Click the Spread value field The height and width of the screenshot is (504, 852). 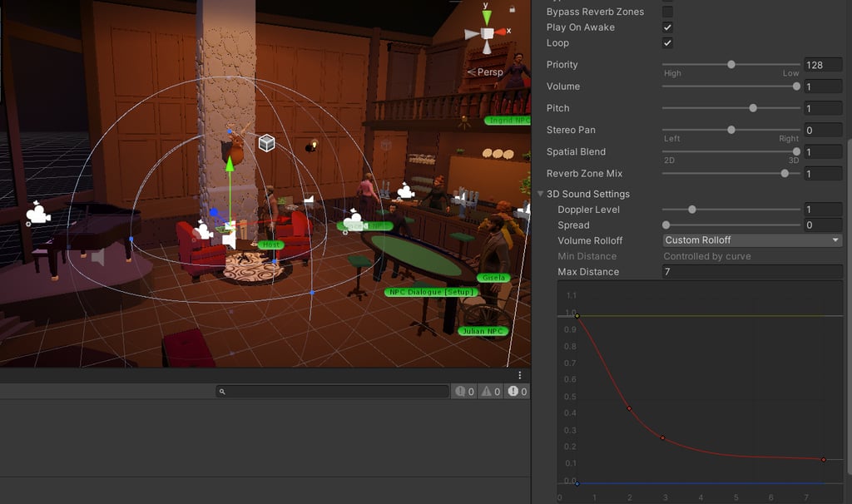click(x=823, y=225)
